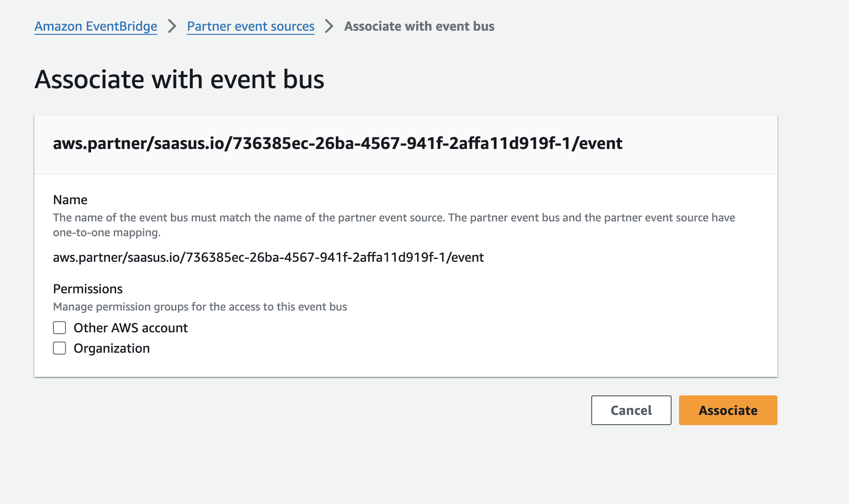The image size is (849, 504).
Task: Click the 'Manage permission groups' help text
Action: (200, 307)
